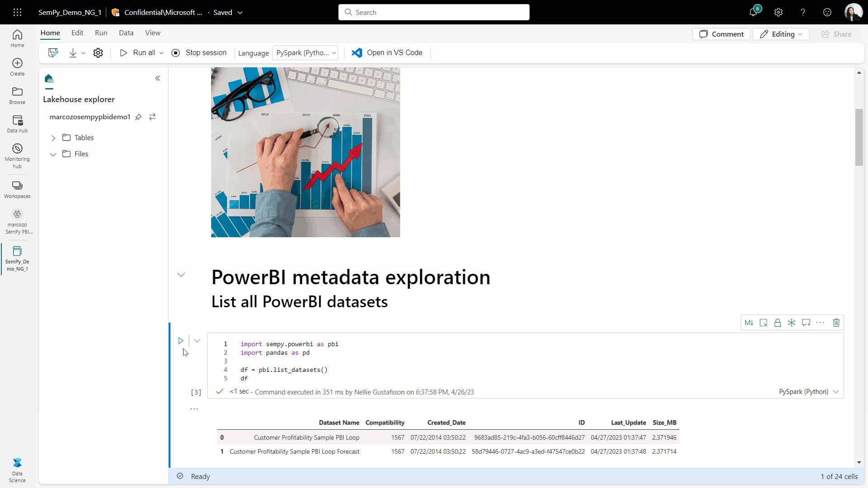Screen dimensions: 868x488
Task: Click the Search input field
Action: pyautogui.click(x=434, y=12)
